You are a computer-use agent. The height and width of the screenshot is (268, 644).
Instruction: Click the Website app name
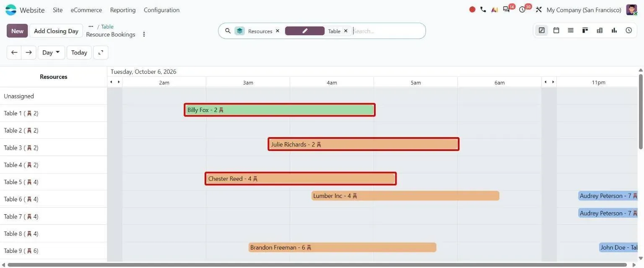coord(32,10)
